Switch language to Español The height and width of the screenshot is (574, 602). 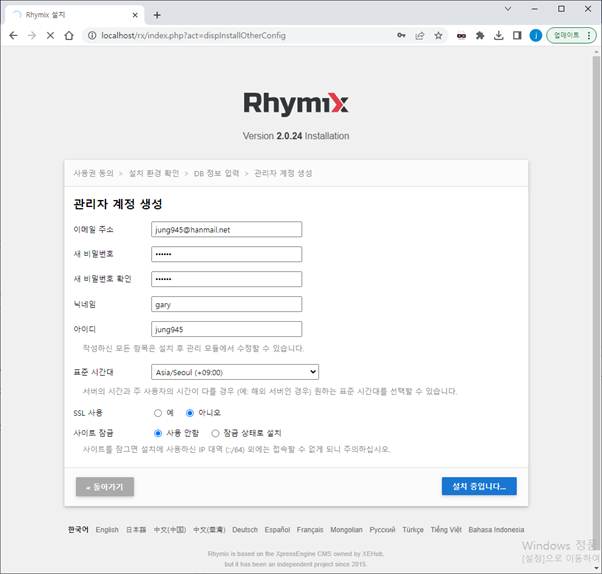coord(277,530)
